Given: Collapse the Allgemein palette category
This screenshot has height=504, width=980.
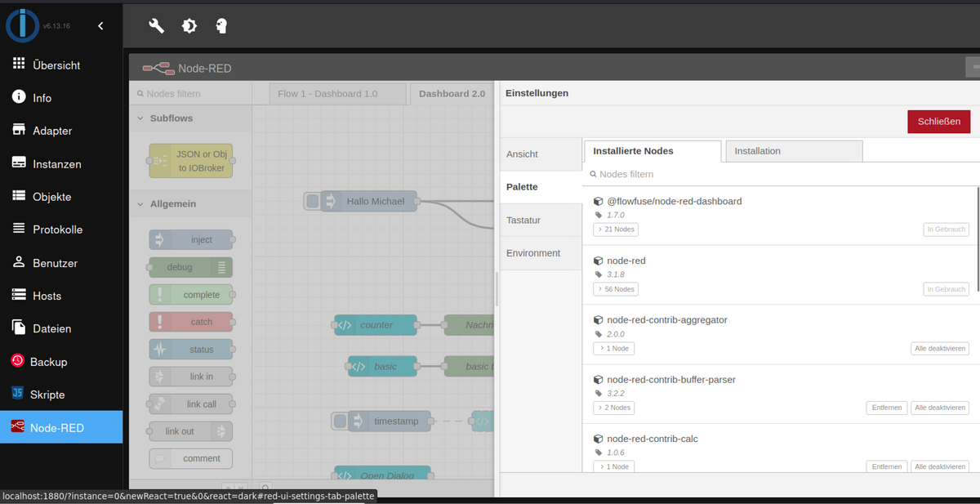Looking at the screenshot, I should 190,203.
